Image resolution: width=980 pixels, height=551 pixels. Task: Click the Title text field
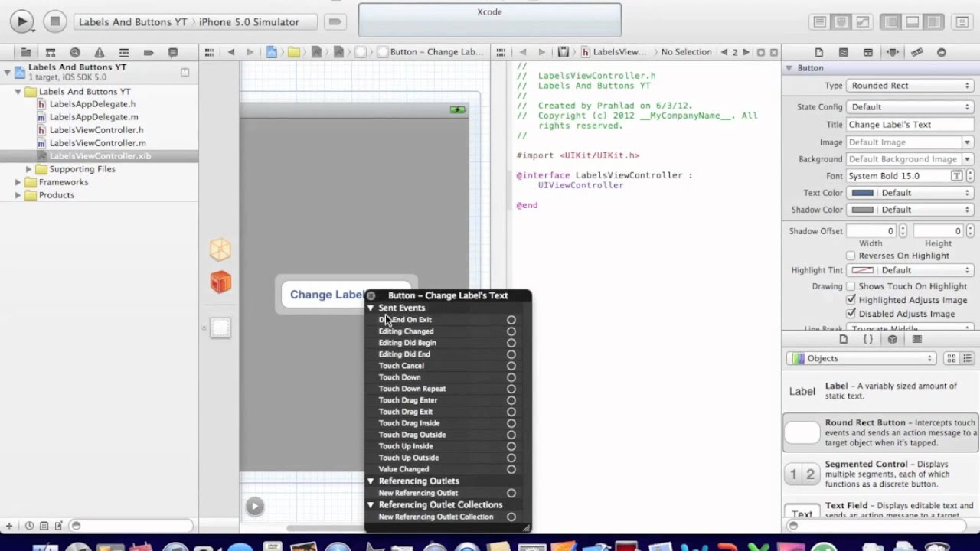[910, 125]
